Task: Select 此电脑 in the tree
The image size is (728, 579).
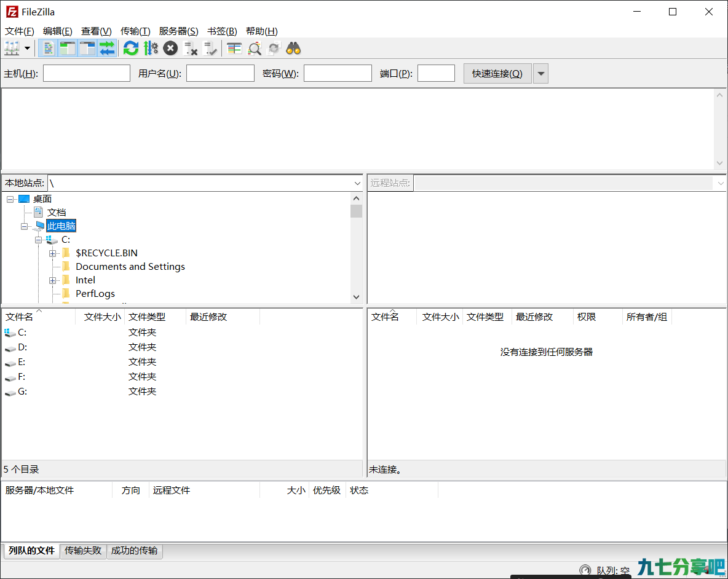Action: tap(61, 226)
